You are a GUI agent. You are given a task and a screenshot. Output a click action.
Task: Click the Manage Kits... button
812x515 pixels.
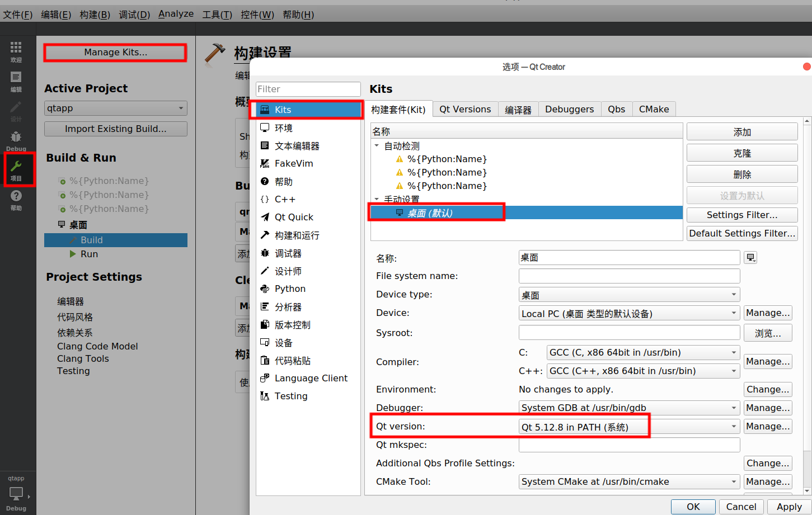115,53
